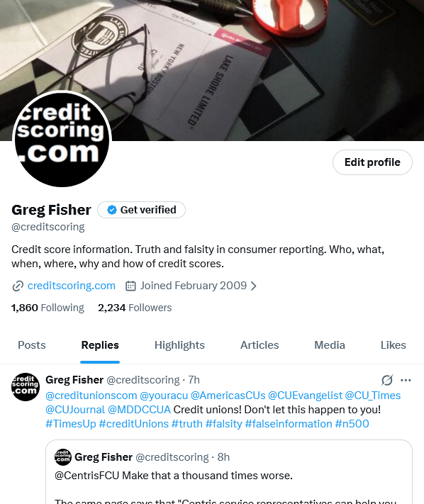The width and height of the screenshot is (424, 504).
Task: Click the Edit profile button
Action: coord(372,162)
